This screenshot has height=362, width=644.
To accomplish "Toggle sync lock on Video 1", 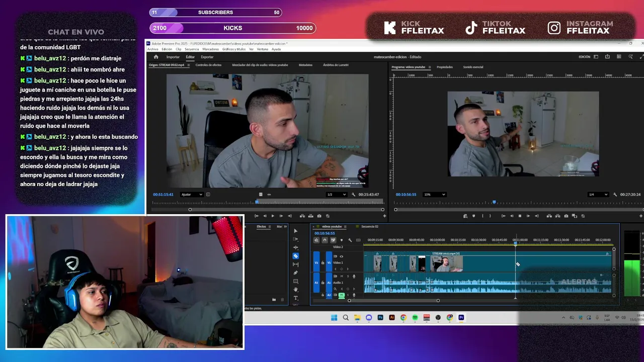I will (x=335, y=256).
